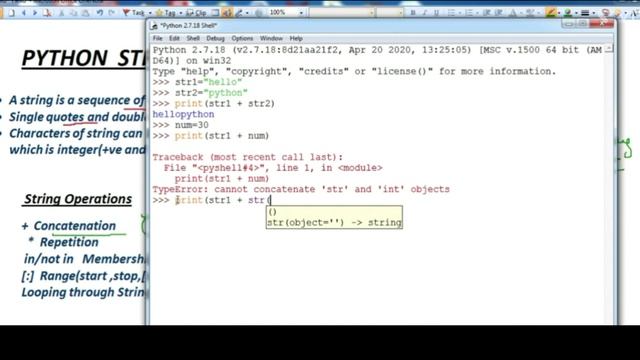Click the Increase Indent icon

tap(498, 13)
